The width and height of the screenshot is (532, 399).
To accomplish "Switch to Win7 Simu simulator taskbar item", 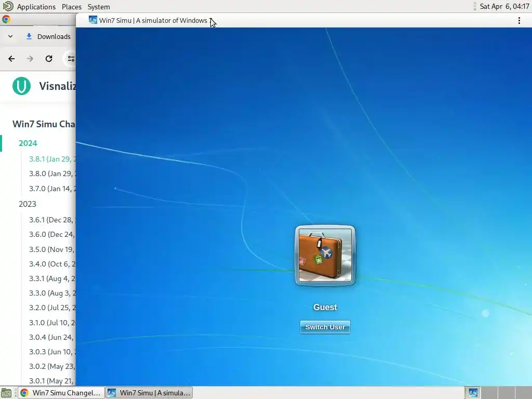I will tap(149, 393).
